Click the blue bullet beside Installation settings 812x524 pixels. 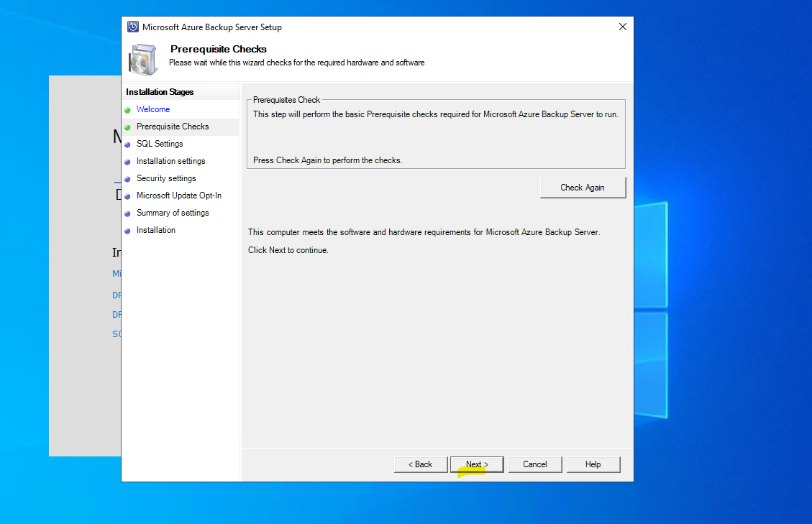pos(127,162)
